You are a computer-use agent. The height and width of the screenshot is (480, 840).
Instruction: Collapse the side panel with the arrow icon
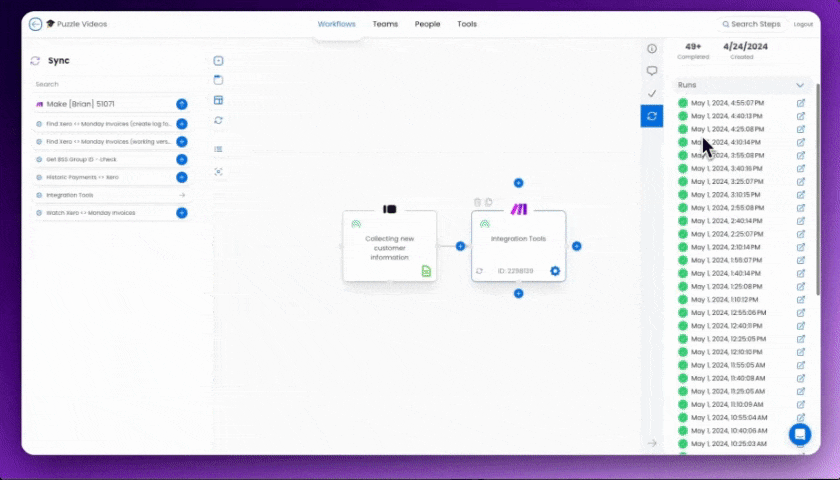tap(652, 443)
